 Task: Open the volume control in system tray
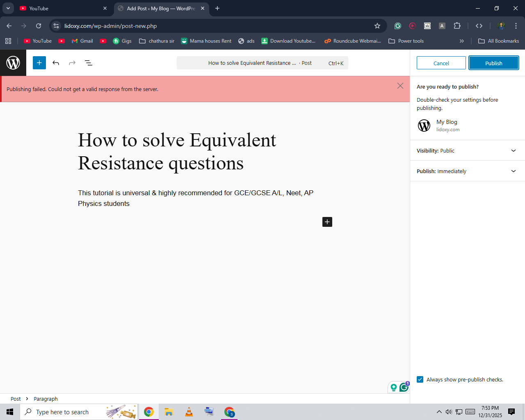click(x=449, y=412)
